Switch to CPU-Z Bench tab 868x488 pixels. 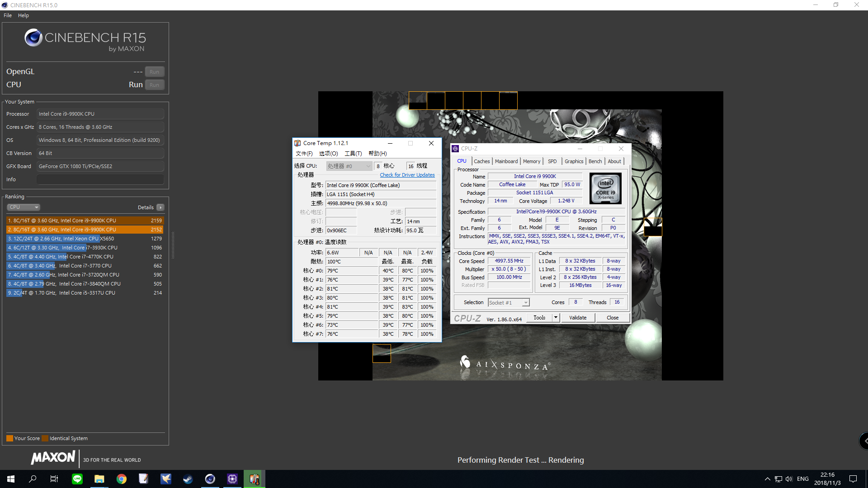(595, 161)
